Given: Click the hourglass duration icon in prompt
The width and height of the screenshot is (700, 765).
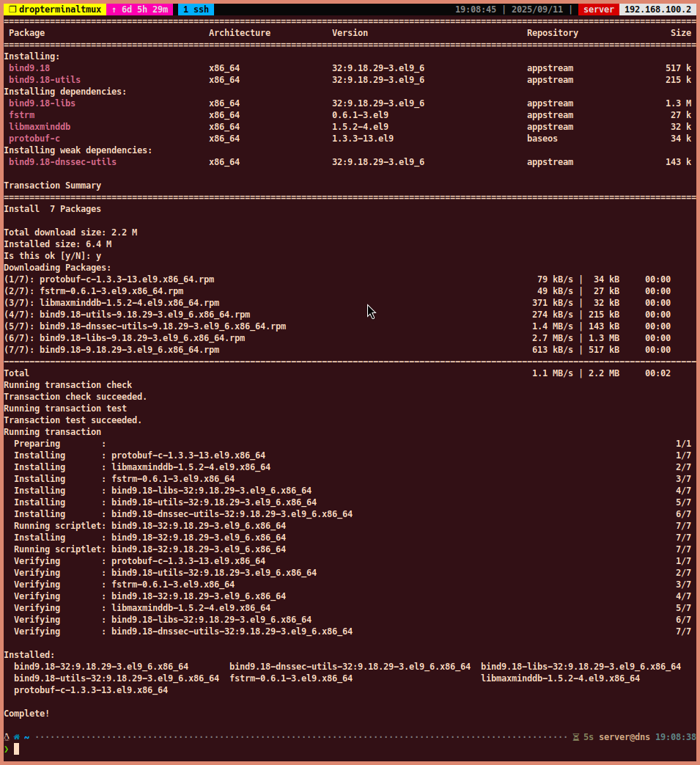Looking at the screenshot, I should point(576,737).
